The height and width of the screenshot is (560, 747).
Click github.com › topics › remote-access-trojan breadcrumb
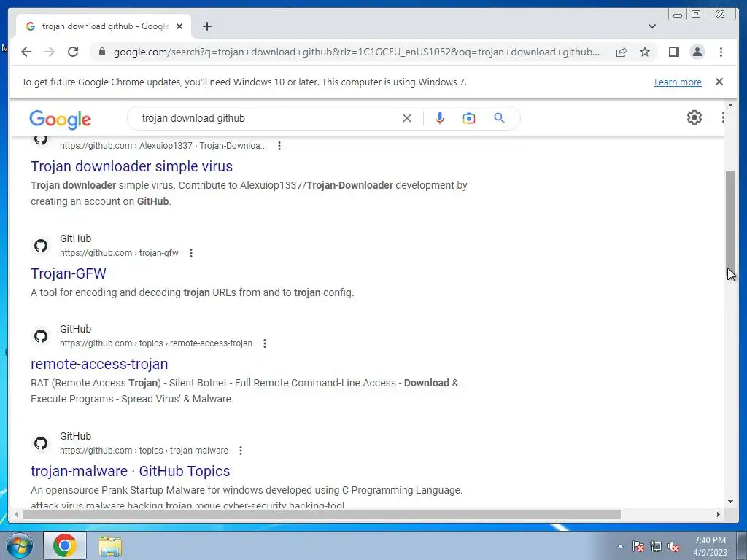point(156,343)
